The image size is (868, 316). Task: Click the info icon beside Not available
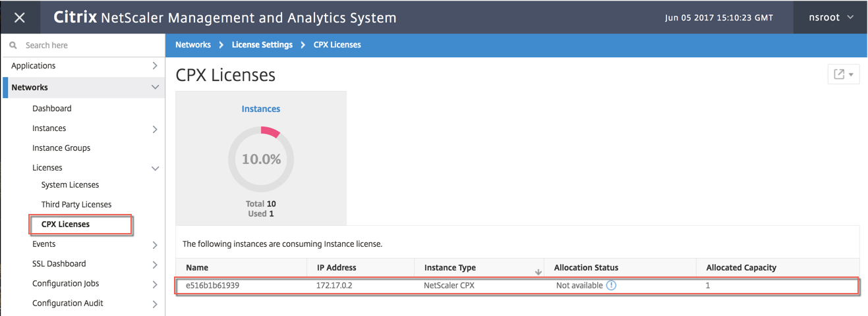pyautogui.click(x=611, y=286)
